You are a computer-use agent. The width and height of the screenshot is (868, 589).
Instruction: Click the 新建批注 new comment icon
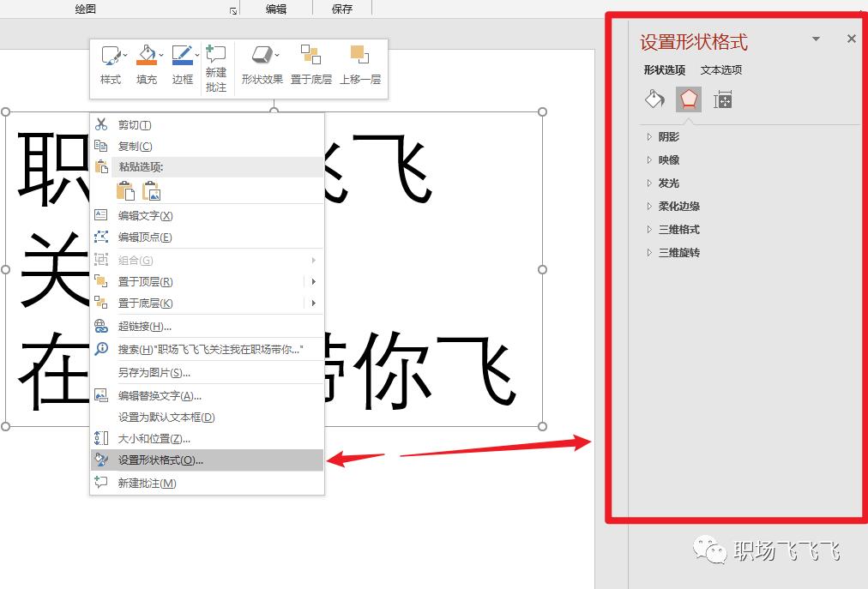(216, 55)
